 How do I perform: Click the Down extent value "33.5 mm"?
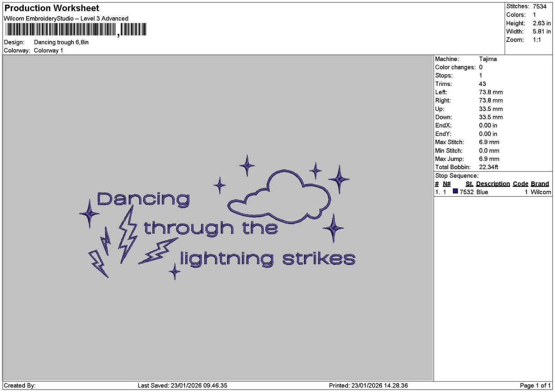[x=491, y=117]
